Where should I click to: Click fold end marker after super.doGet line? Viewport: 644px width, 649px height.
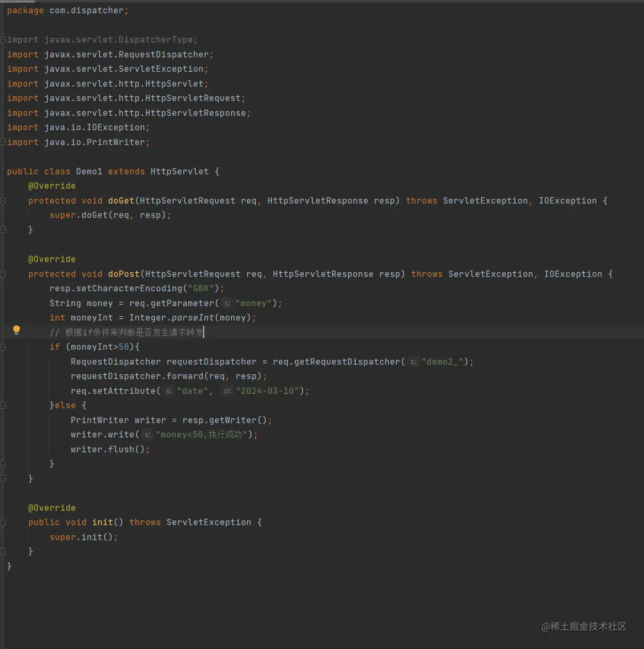pyautogui.click(x=3, y=230)
